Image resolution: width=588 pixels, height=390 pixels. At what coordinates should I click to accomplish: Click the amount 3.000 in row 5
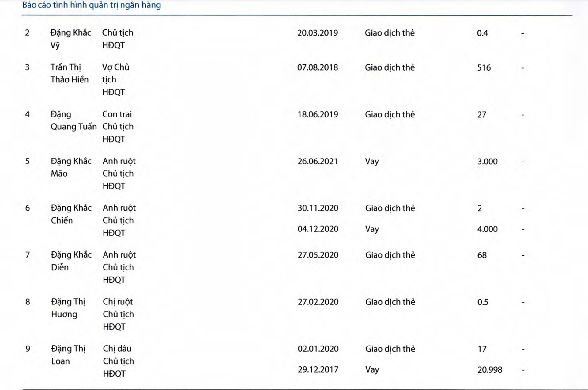(x=488, y=161)
